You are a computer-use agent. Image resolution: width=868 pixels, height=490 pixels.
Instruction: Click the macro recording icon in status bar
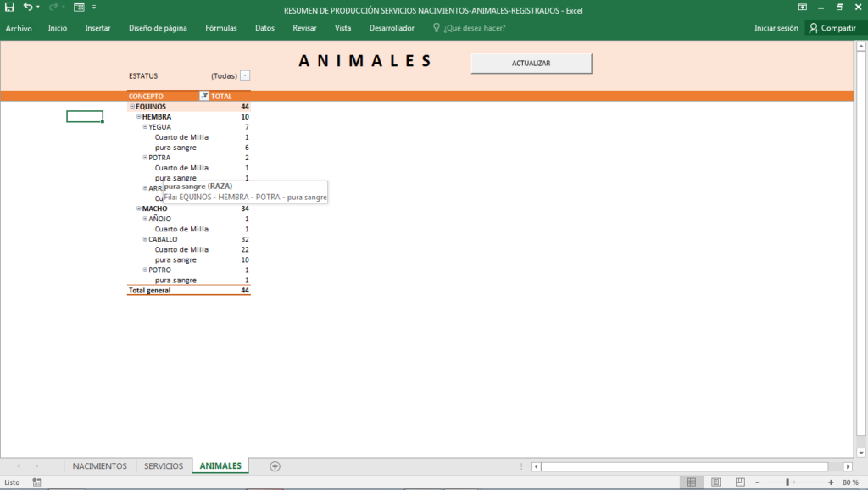pyautogui.click(x=36, y=482)
